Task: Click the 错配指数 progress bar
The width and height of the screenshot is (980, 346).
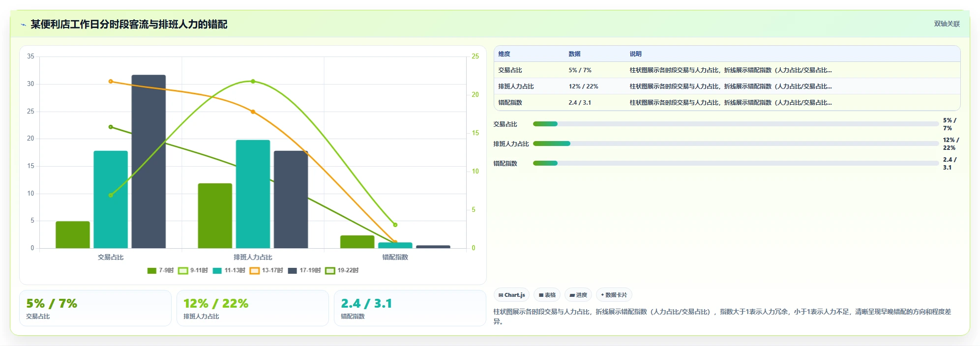Action: [736, 164]
